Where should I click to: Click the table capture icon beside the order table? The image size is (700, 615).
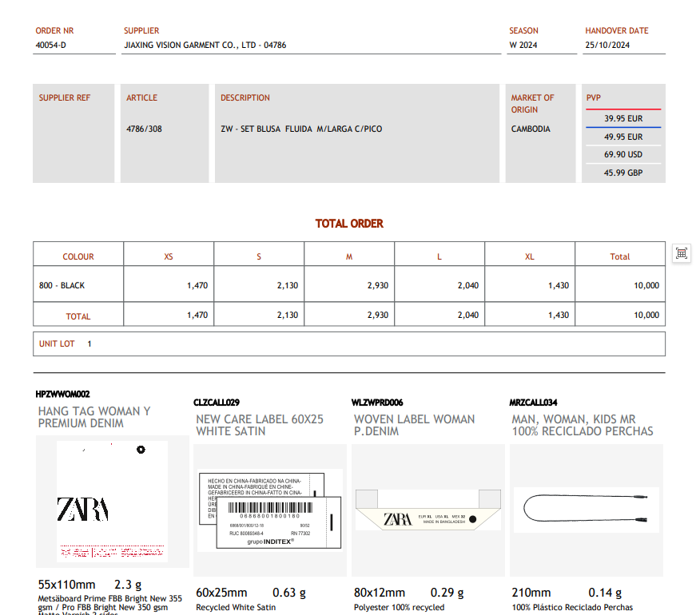(x=682, y=253)
